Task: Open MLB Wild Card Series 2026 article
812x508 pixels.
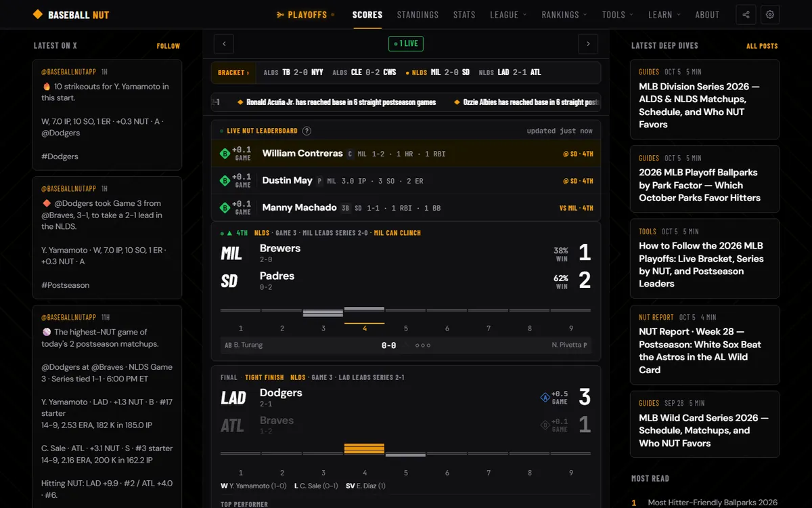Action: click(x=704, y=425)
